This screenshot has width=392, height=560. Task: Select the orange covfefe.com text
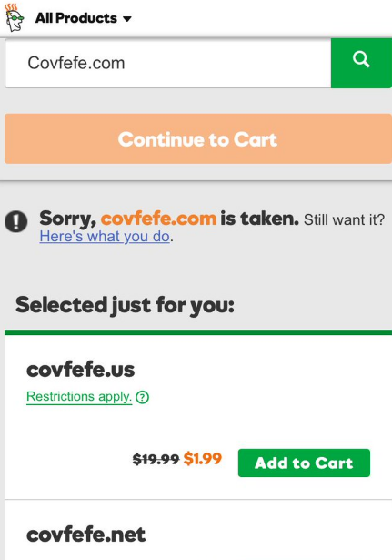pyautogui.click(x=158, y=219)
